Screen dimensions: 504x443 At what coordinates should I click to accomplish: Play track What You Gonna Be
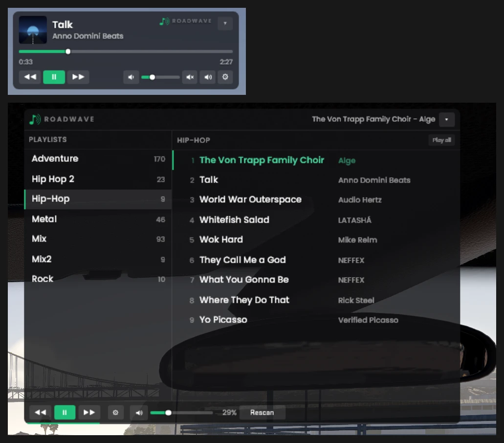(x=316, y=280)
